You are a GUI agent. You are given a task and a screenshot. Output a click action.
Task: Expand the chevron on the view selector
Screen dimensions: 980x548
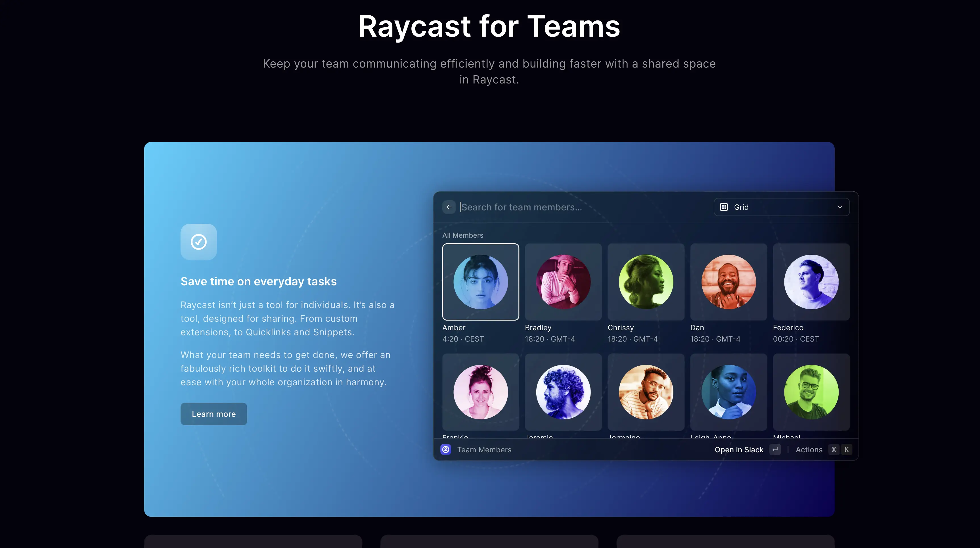[840, 207]
